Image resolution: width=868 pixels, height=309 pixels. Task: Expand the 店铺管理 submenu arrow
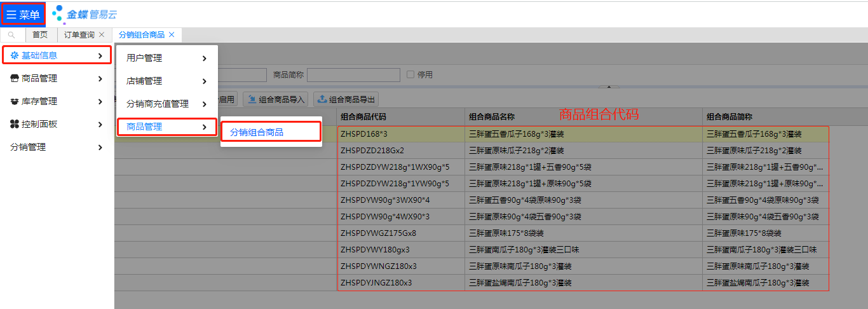(204, 81)
